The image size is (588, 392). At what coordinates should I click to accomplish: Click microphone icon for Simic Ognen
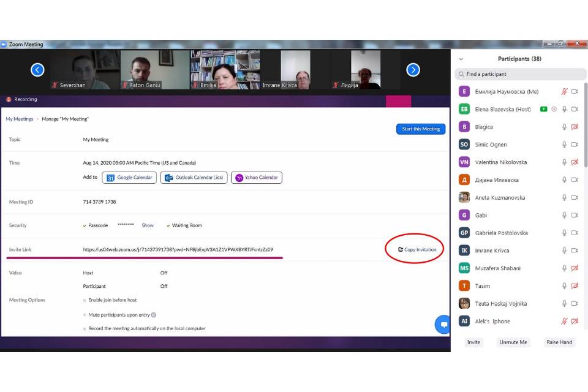(x=564, y=145)
